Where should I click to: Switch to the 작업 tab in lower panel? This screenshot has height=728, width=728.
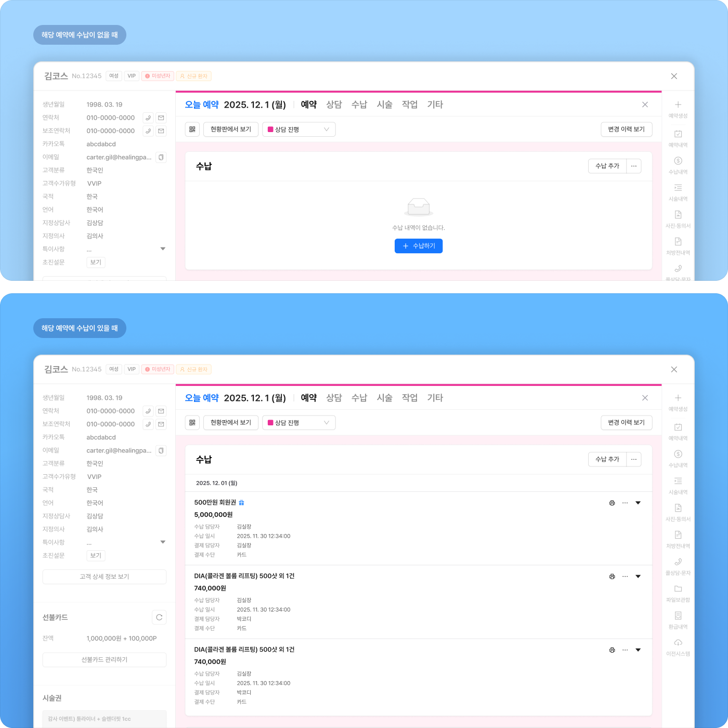pos(410,398)
